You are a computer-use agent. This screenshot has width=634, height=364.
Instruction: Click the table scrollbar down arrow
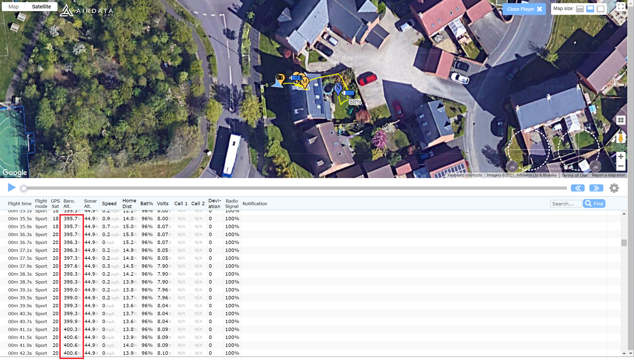click(624, 353)
